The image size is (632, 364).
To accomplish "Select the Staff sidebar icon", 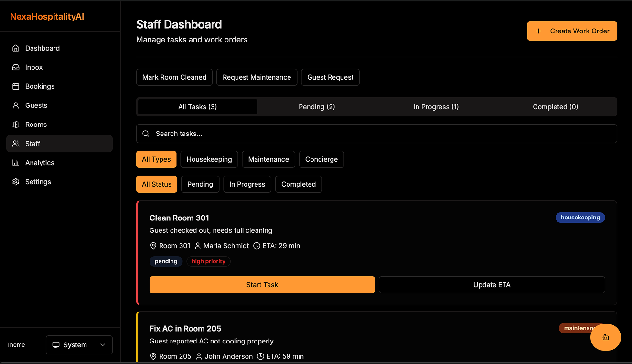I will pos(16,143).
